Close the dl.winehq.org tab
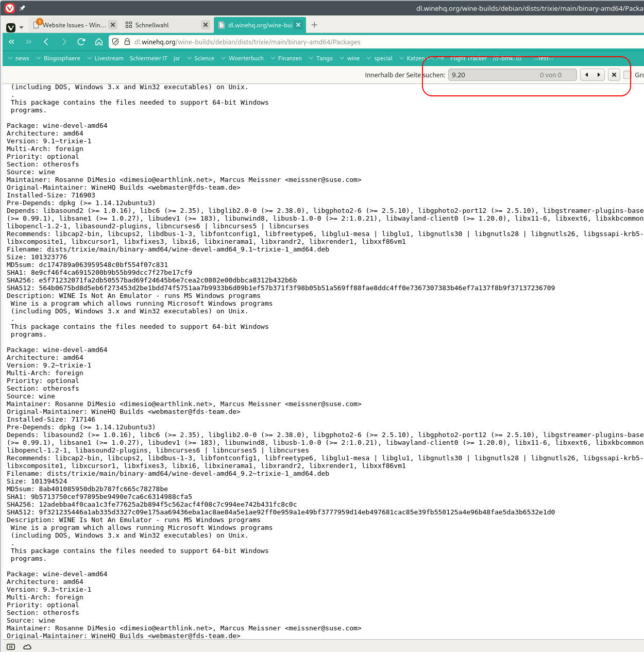Image resolution: width=644 pixels, height=652 pixels. pos(298,25)
